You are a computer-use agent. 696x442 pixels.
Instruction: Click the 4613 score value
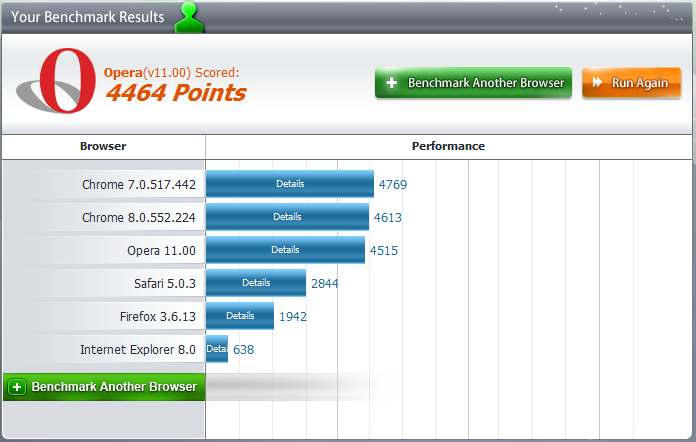coord(388,217)
